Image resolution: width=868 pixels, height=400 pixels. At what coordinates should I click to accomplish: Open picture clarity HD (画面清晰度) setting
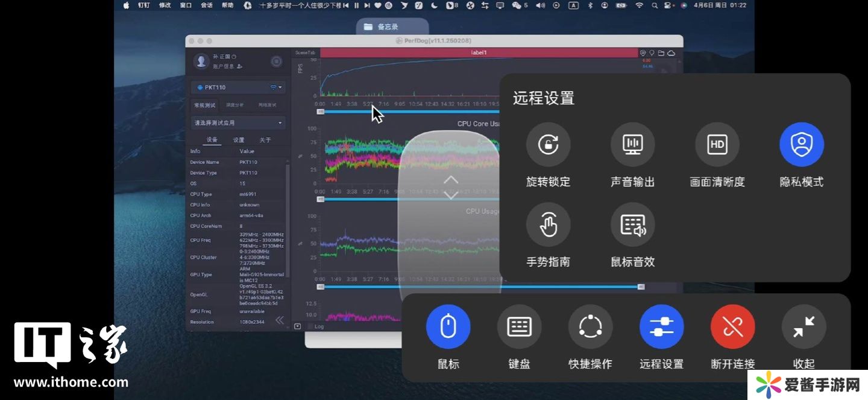[717, 145]
